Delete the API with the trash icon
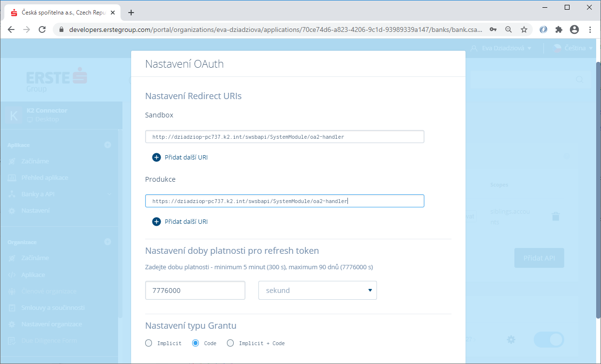The height and width of the screenshot is (364, 601). click(x=556, y=216)
